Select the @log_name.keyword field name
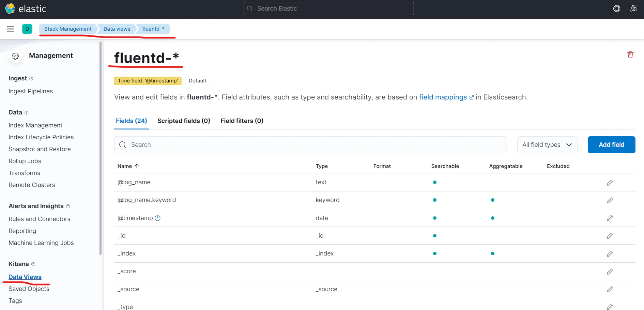The height and width of the screenshot is (310, 644). point(147,200)
